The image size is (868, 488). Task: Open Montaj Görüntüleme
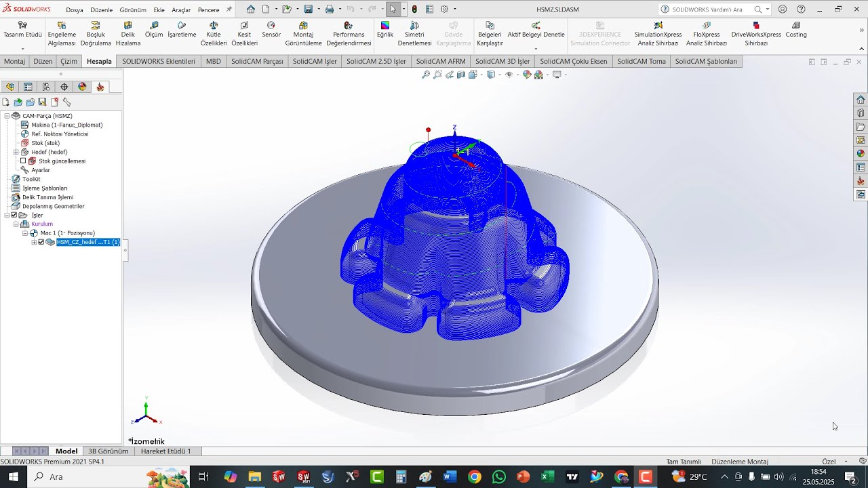(x=303, y=33)
